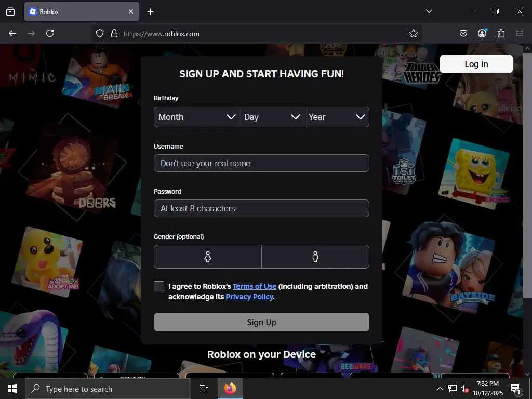Click the Log In button
The height and width of the screenshot is (399, 532).
[476, 64]
